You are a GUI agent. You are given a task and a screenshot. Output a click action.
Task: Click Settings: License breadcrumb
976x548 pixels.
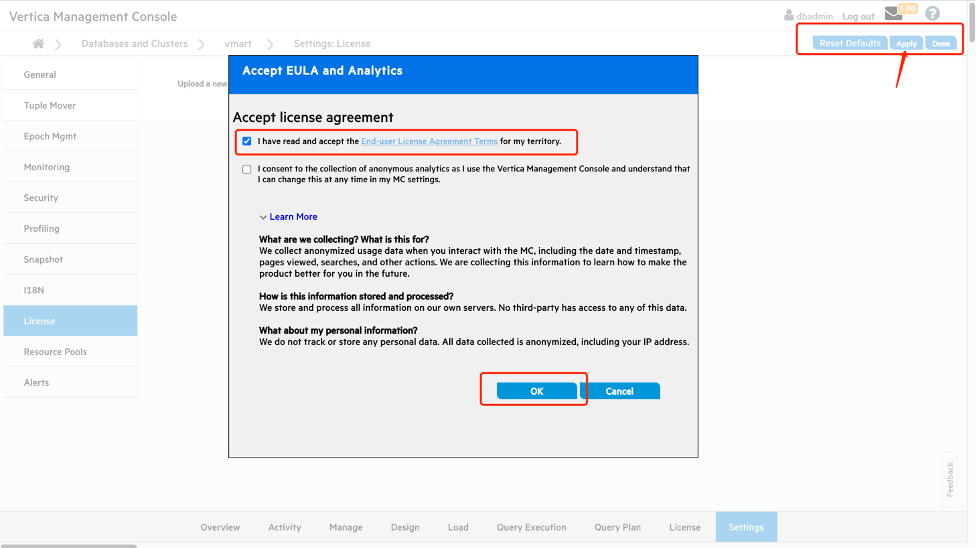pyautogui.click(x=332, y=44)
